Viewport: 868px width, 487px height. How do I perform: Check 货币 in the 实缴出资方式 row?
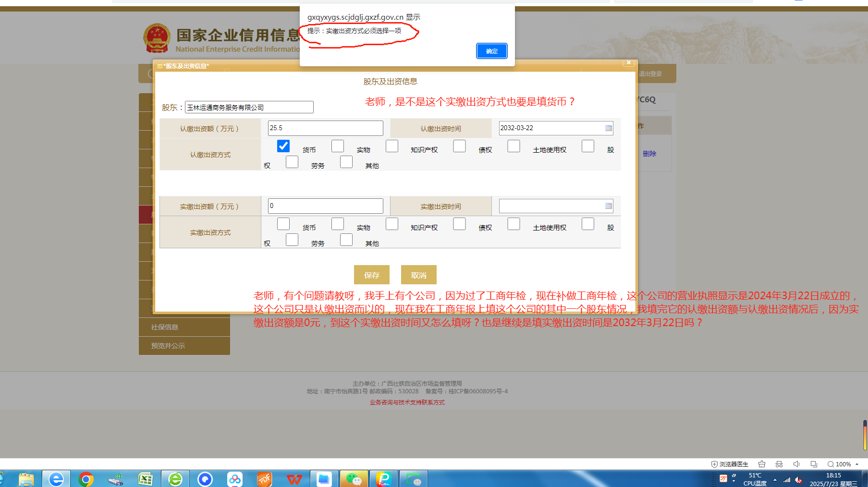click(283, 224)
